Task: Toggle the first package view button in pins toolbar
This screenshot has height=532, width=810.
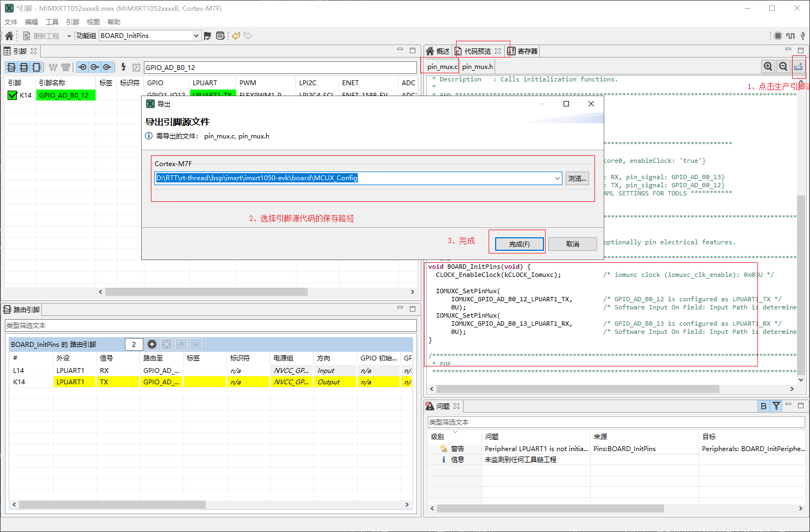Action: pyautogui.click(x=11, y=67)
